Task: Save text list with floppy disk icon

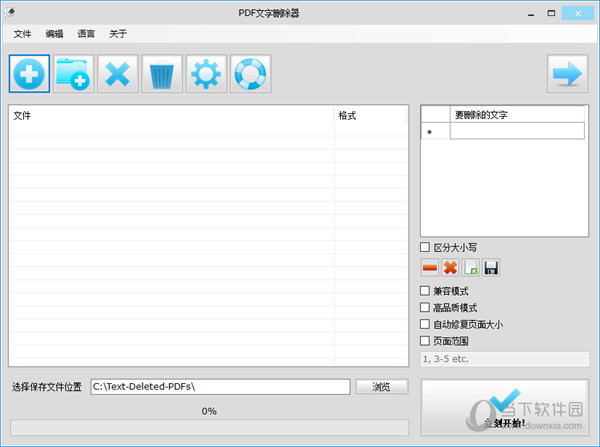Action: [491, 268]
